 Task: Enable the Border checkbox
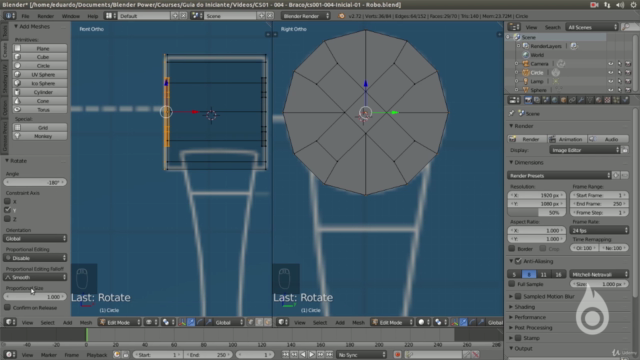512,249
